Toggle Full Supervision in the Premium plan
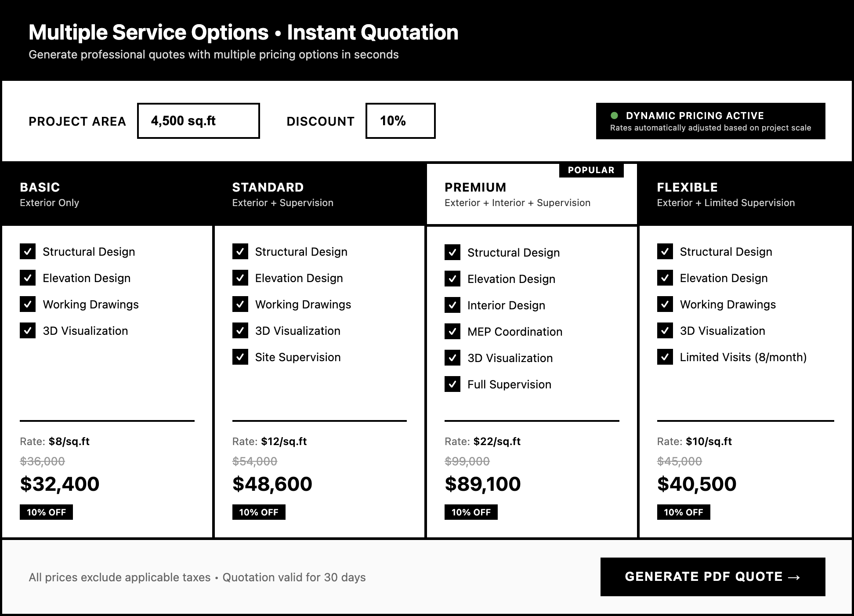The image size is (854, 616). coord(452,384)
